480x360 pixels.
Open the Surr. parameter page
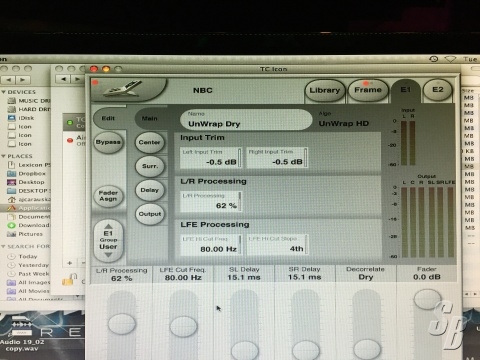coord(150,166)
